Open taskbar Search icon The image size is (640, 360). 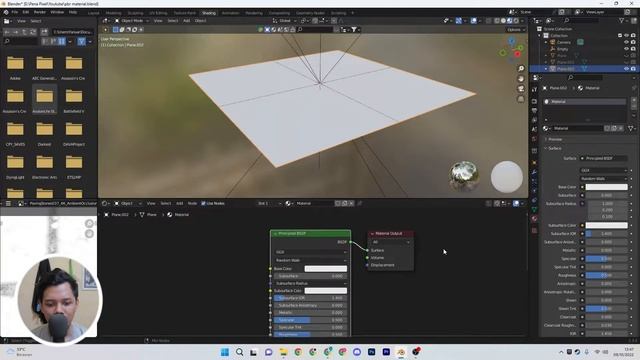[240, 352]
